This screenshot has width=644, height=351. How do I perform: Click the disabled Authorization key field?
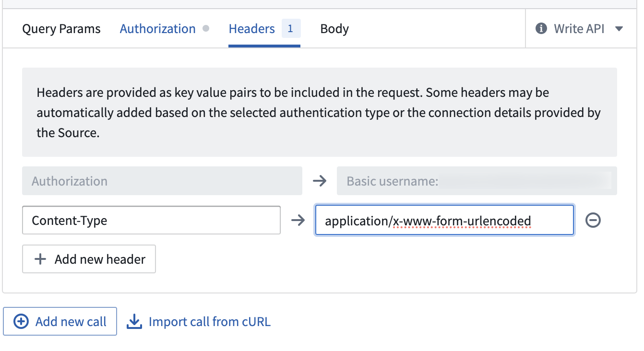[162, 181]
